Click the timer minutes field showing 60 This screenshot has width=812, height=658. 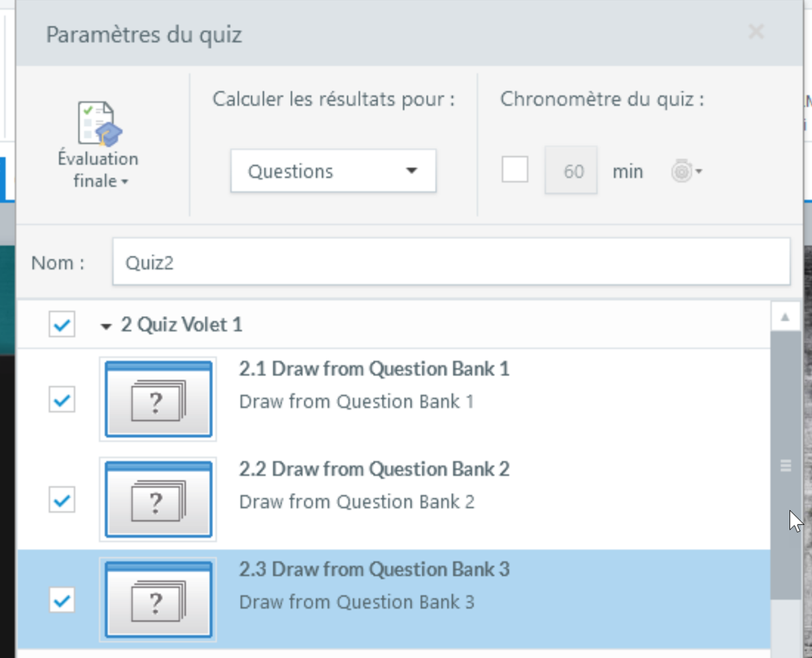573,171
